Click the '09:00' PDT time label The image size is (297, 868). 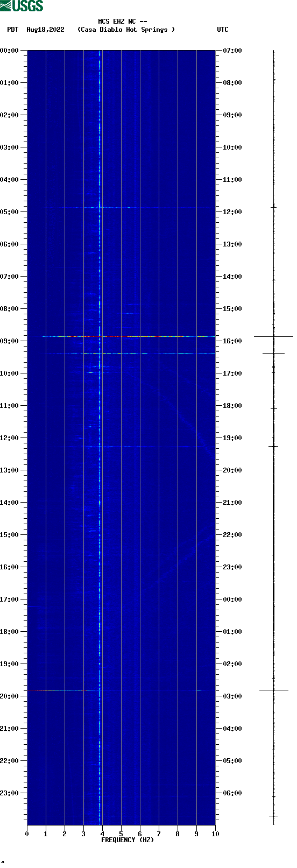coord(10,341)
